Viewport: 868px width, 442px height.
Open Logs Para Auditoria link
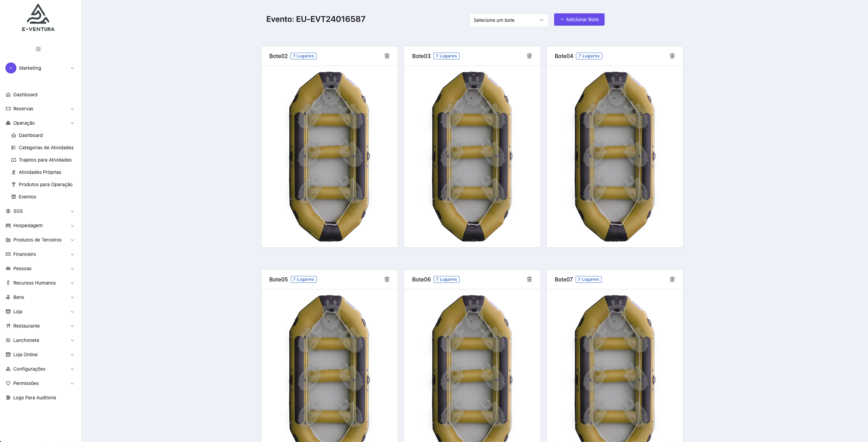pyautogui.click(x=34, y=398)
